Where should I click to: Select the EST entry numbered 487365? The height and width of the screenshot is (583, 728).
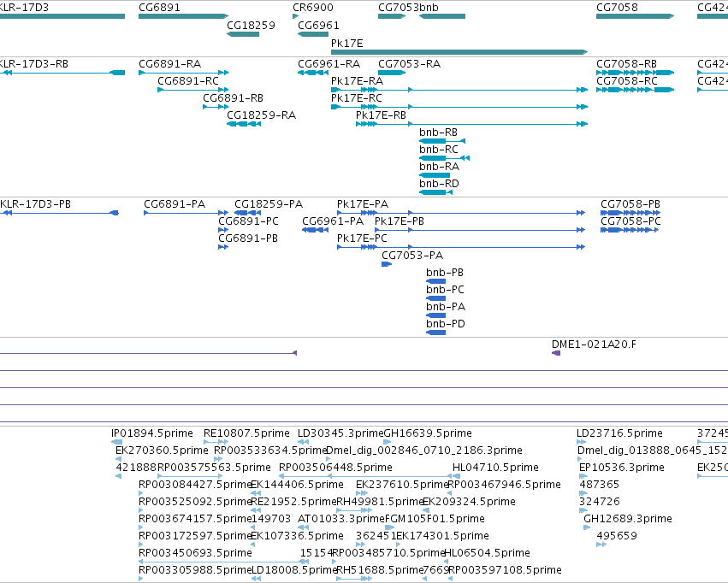[x=600, y=484]
